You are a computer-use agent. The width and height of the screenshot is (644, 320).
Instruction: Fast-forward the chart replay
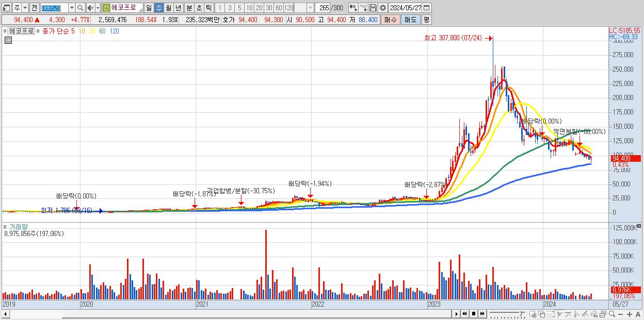(x=482, y=314)
